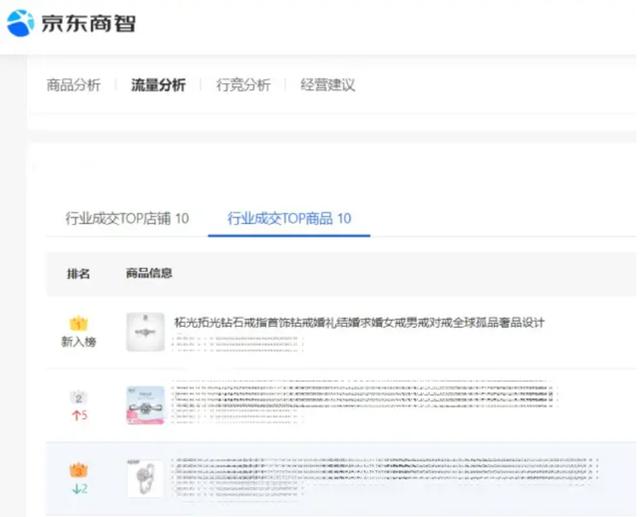Image resolution: width=640 pixels, height=517 pixels.
Task: Click the red up-5 rank change indicator
Action: point(80,415)
